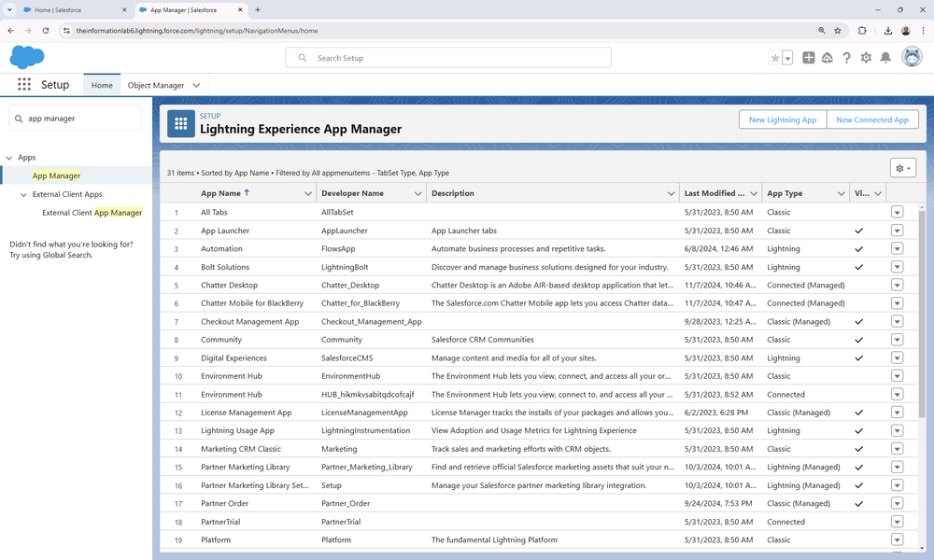934x560 pixels.
Task: Open the notifications bell
Action: click(887, 57)
